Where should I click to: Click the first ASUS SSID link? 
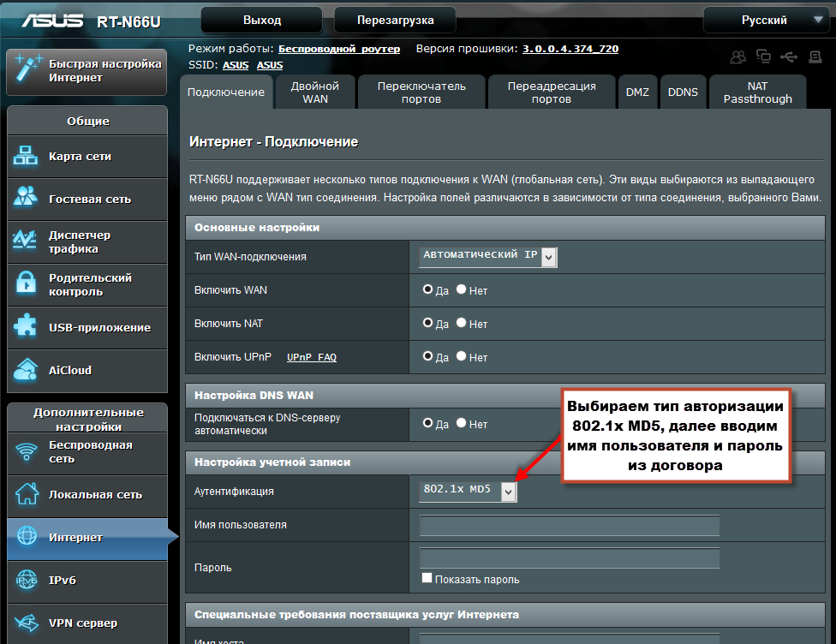click(236, 65)
